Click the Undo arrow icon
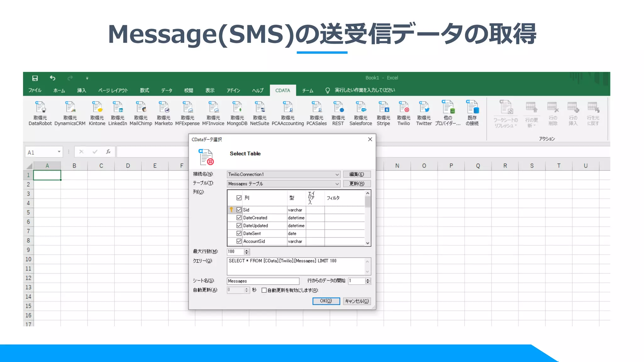 53,78
